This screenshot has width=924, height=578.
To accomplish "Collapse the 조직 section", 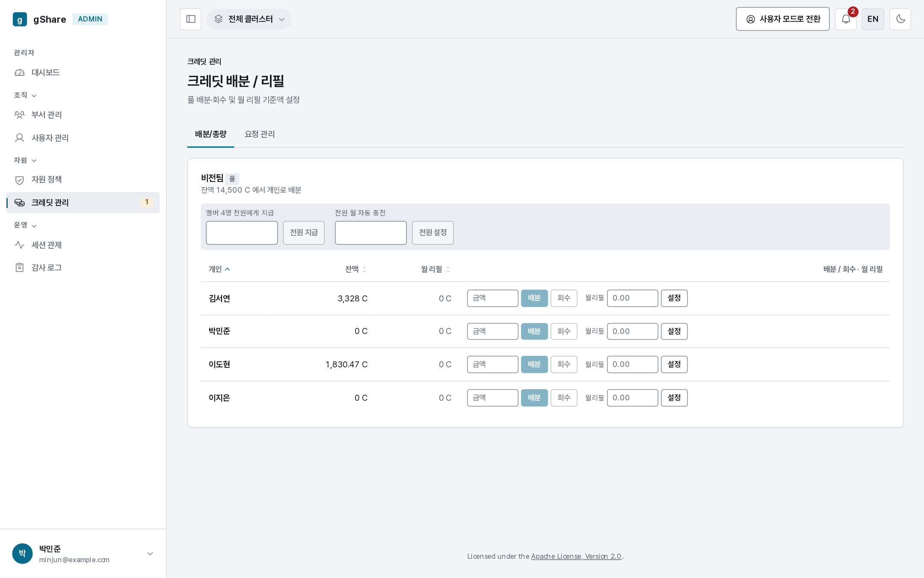I will point(25,95).
